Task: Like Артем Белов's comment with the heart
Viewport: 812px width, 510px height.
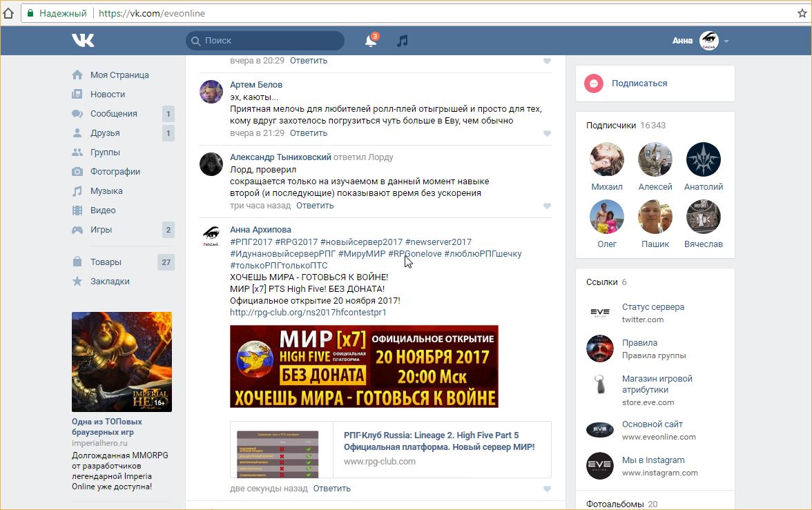Action: (x=547, y=134)
